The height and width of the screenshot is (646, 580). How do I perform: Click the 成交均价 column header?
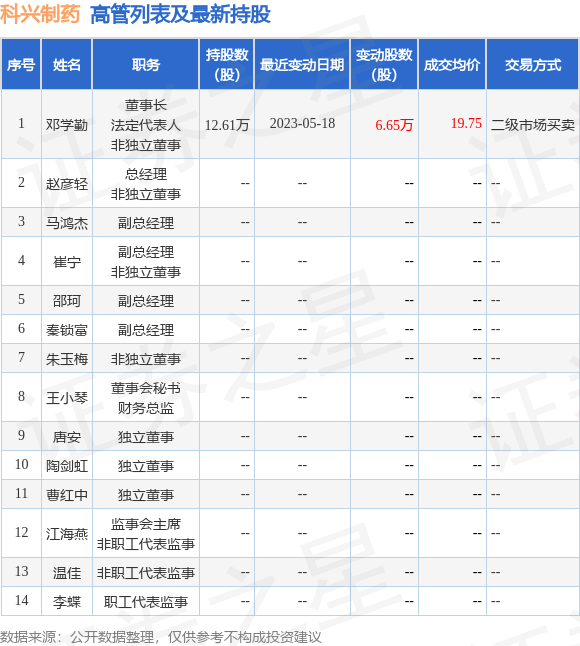452,65
